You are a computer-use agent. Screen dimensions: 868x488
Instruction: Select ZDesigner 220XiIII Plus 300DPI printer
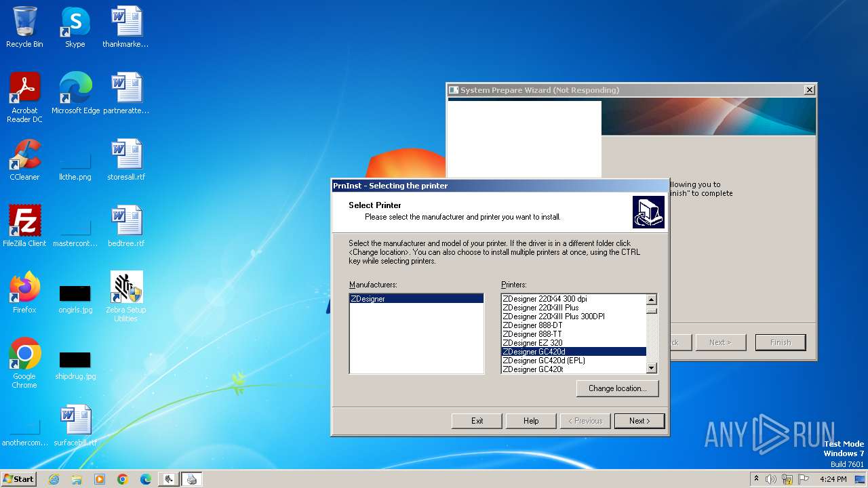(x=574, y=316)
